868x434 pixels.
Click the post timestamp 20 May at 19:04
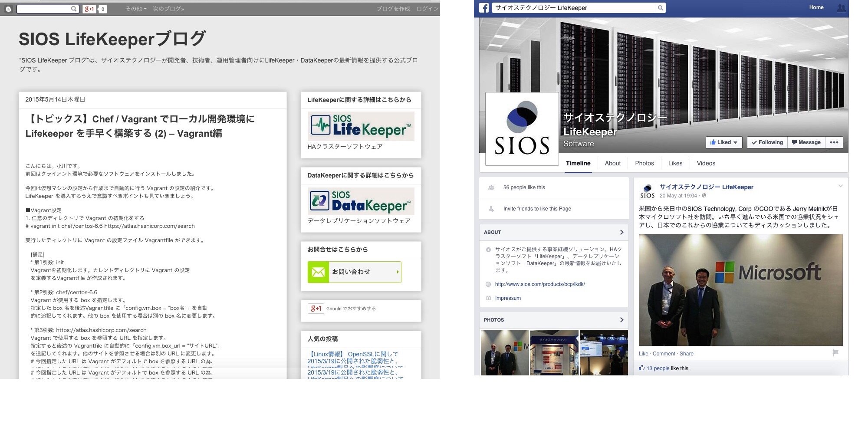pyautogui.click(x=679, y=196)
